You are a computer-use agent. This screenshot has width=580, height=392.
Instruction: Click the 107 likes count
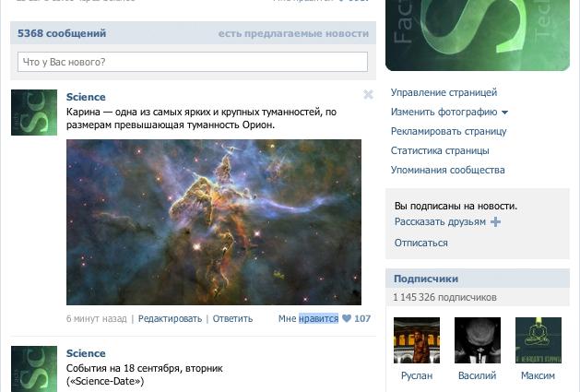point(362,319)
